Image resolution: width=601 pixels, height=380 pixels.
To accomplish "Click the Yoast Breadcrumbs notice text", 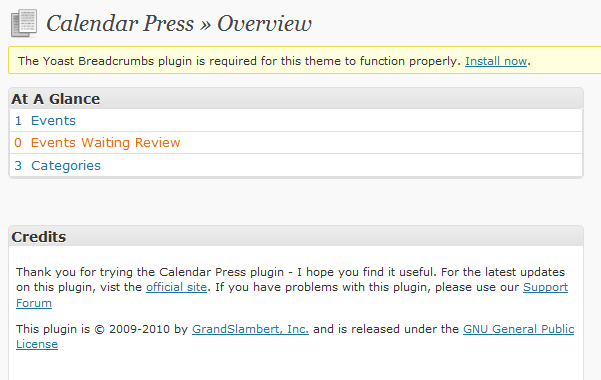I will pyautogui.click(x=239, y=61).
